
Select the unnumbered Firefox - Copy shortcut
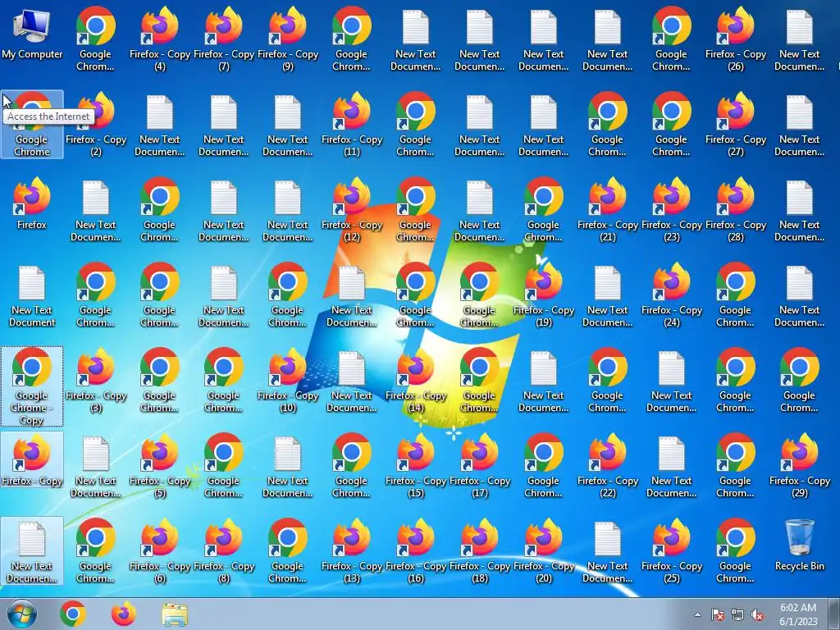(x=32, y=459)
